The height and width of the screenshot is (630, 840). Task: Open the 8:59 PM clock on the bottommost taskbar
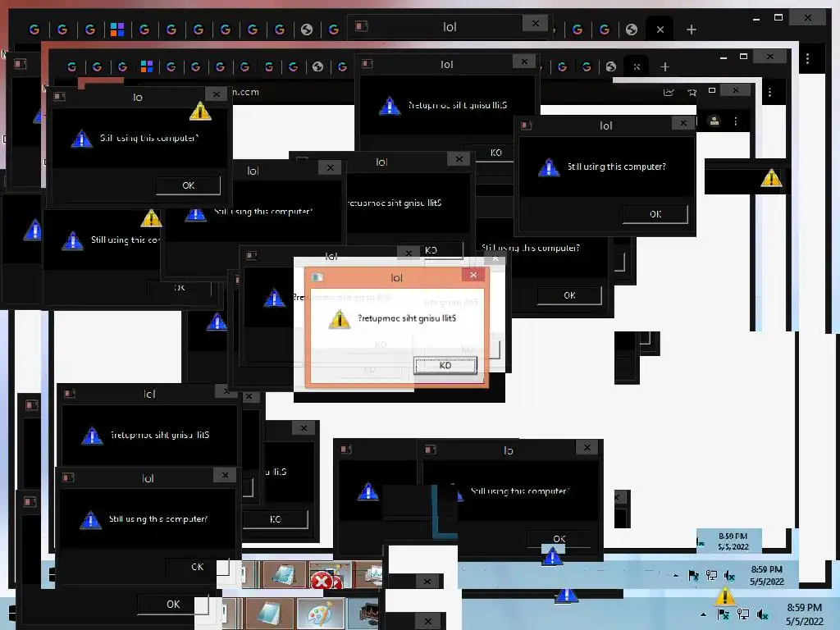pyautogui.click(x=804, y=614)
